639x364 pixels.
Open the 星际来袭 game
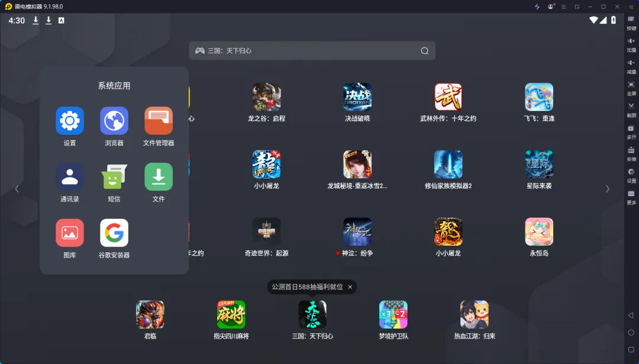[x=539, y=164]
